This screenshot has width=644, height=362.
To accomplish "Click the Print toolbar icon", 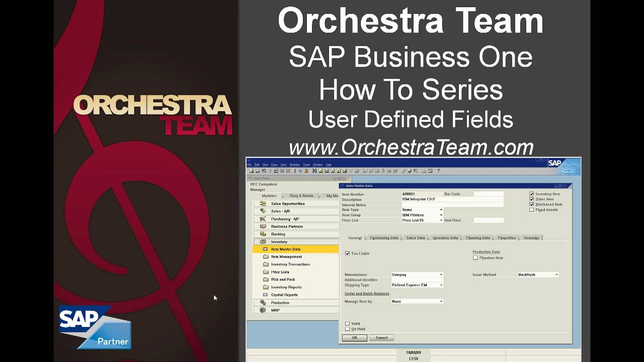I will tap(258, 171).
